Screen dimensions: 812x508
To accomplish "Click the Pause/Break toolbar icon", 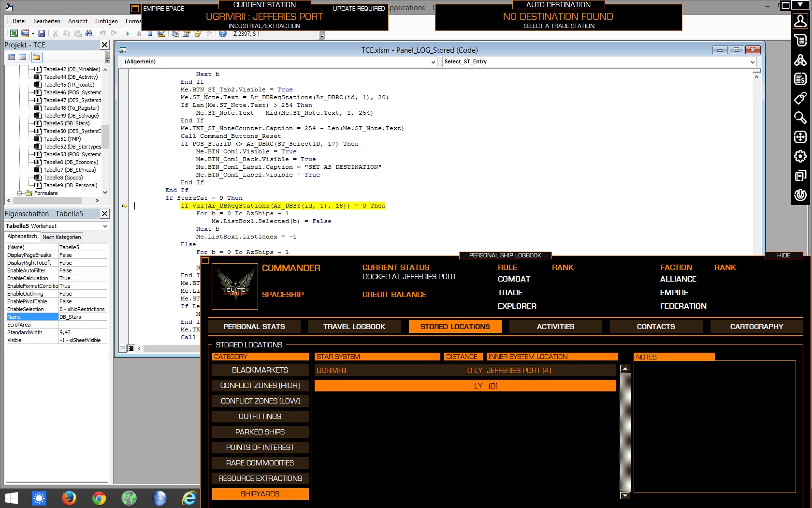I will point(139,33).
